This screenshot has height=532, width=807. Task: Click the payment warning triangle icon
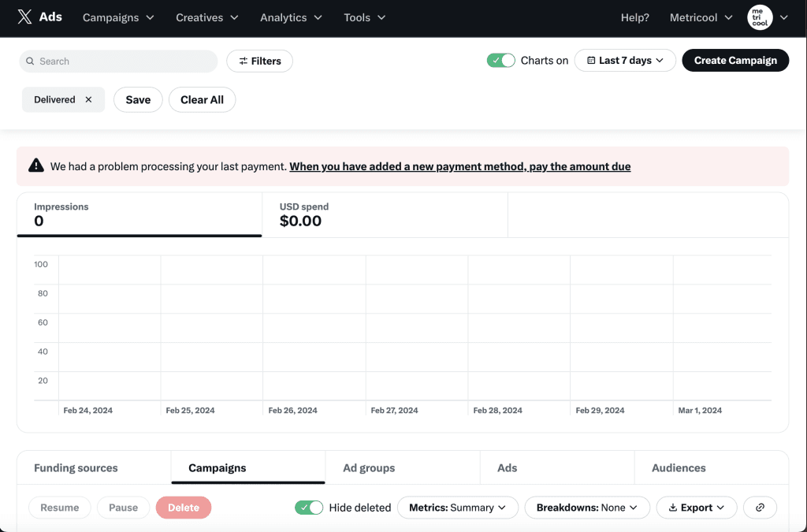pos(36,166)
